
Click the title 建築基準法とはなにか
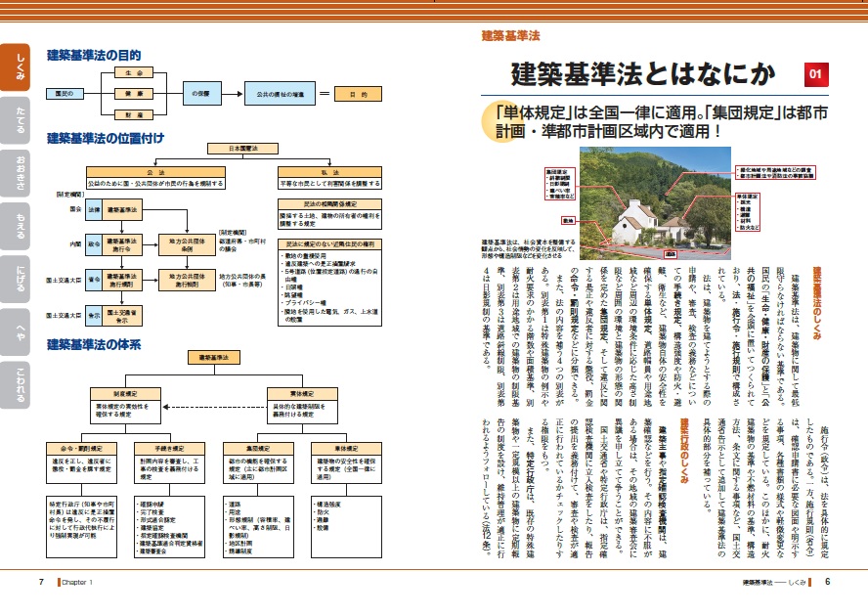point(643,74)
